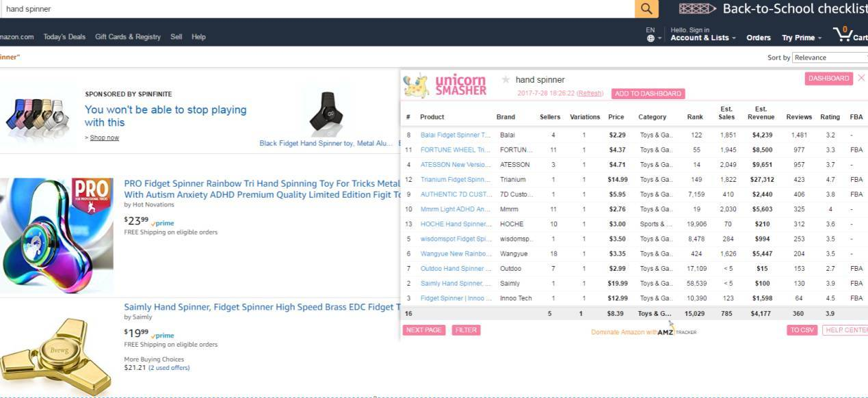The width and height of the screenshot is (868, 398).
Task: Click the black fidget spinner thumbnail
Action: [326, 113]
